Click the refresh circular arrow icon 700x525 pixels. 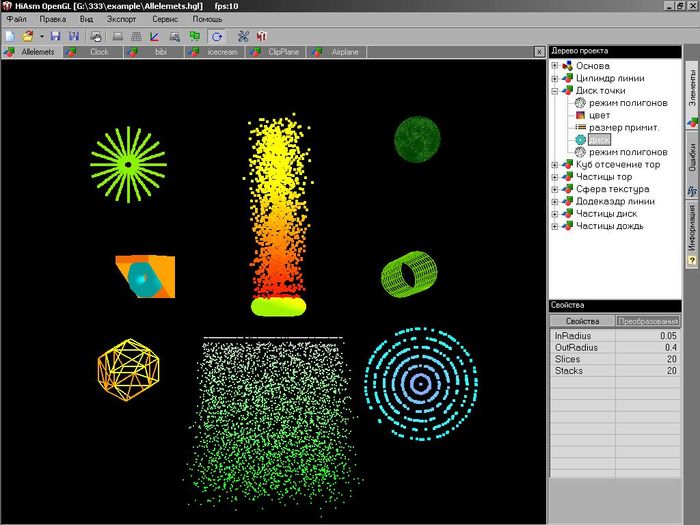(216, 37)
